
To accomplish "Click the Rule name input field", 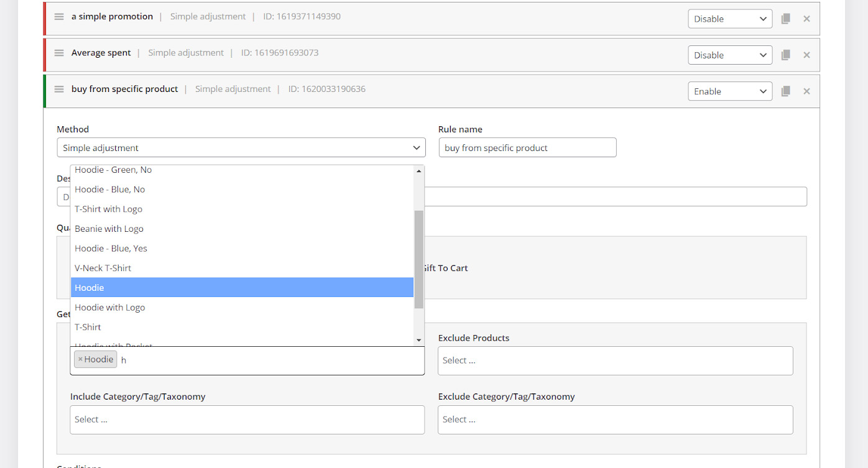I will pyautogui.click(x=527, y=148).
